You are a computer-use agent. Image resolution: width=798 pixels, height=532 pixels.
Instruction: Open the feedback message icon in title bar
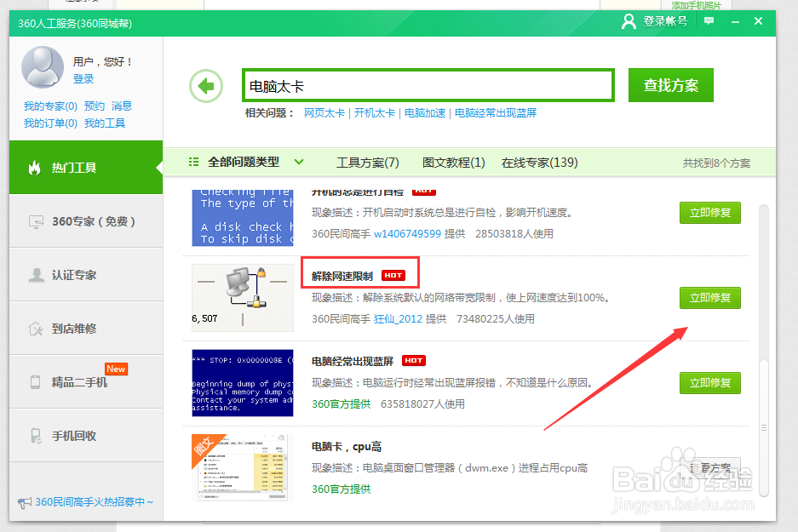709,20
